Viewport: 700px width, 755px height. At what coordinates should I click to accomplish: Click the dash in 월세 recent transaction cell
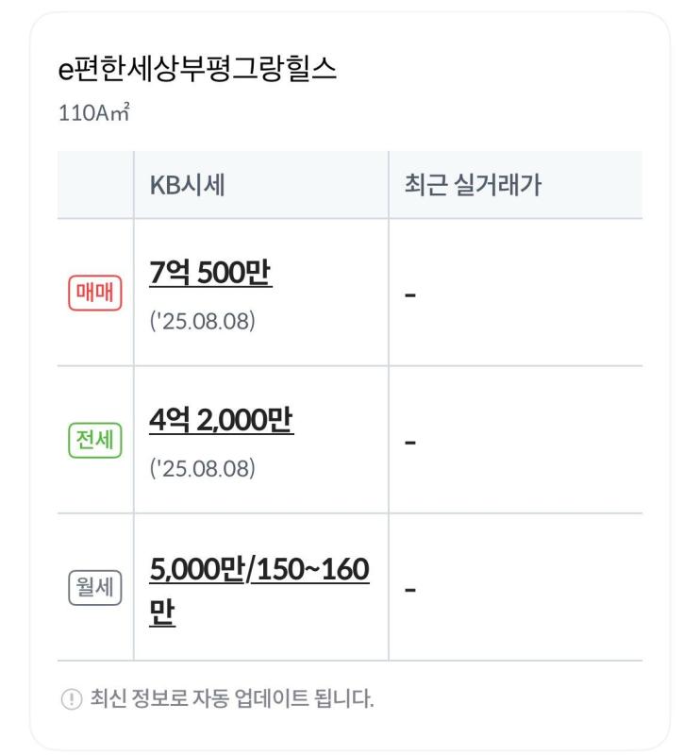[x=410, y=589]
